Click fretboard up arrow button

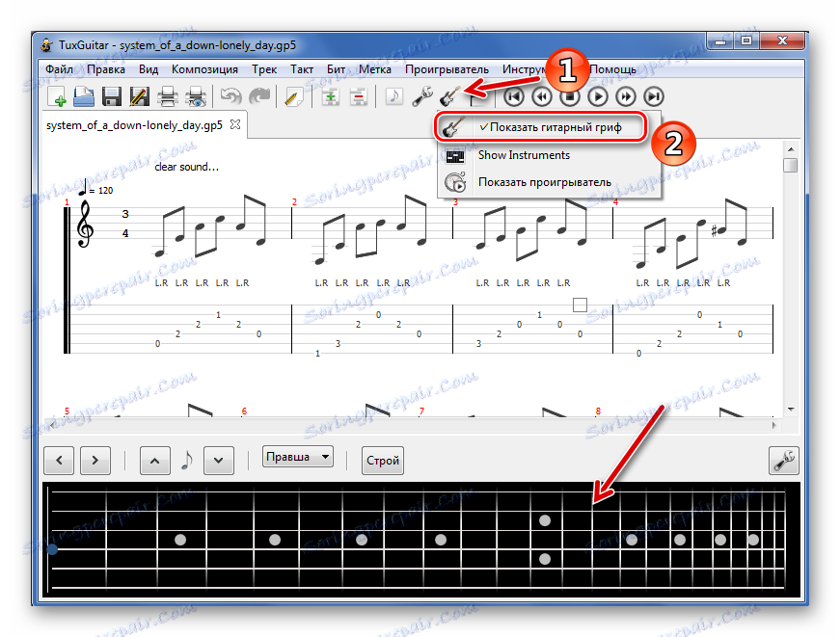pyautogui.click(x=155, y=461)
